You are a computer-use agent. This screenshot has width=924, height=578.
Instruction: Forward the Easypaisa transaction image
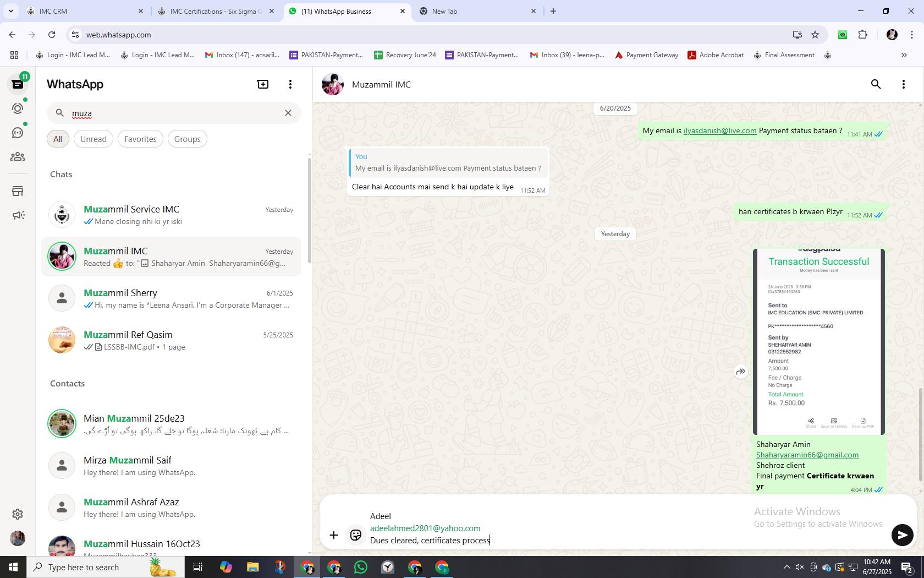tap(741, 372)
